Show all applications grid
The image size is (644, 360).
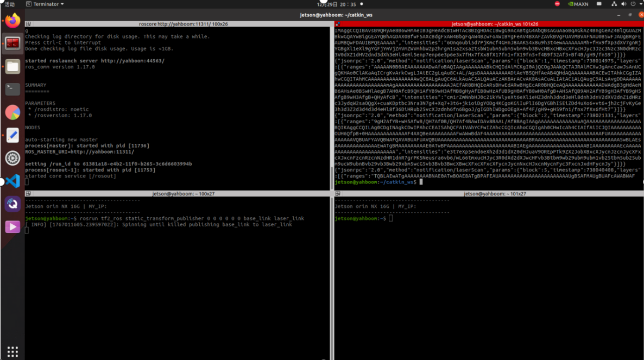coord(12,351)
